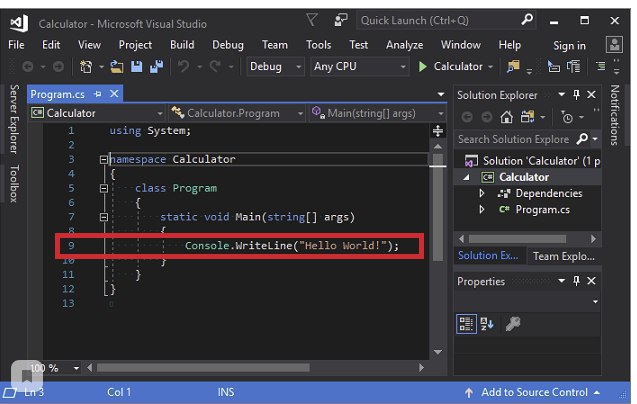This screenshot has height=404, width=637.
Task: Open the File menu
Action: coord(16,45)
